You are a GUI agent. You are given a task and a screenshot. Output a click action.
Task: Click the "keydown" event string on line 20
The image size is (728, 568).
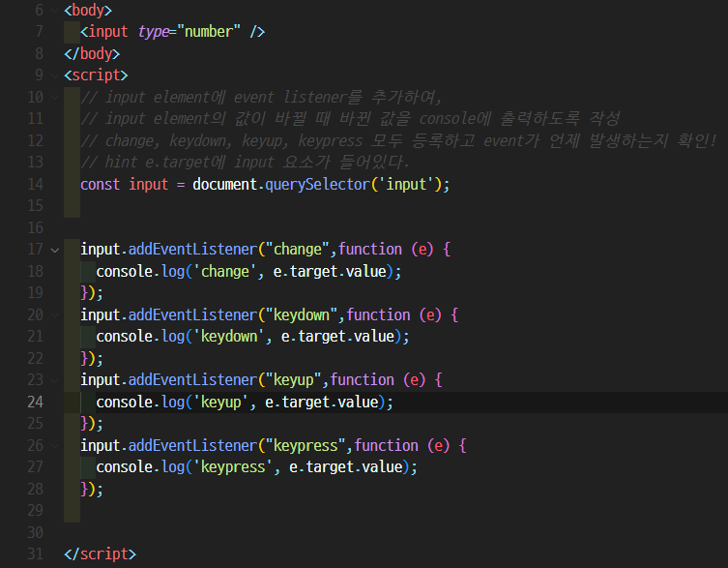[x=302, y=315]
